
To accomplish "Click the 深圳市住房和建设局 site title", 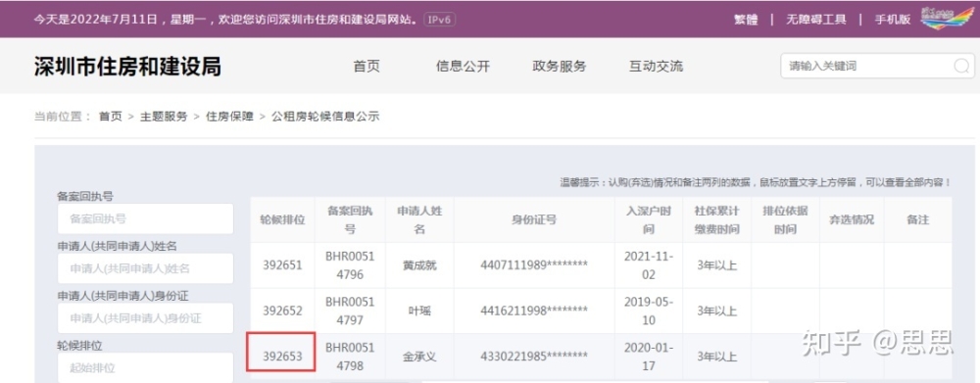I will pos(127,67).
